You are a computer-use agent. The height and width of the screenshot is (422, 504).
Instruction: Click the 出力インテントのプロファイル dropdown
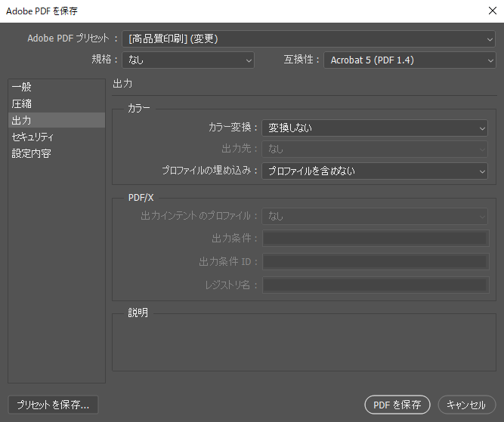pyautogui.click(x=375, y=216)
